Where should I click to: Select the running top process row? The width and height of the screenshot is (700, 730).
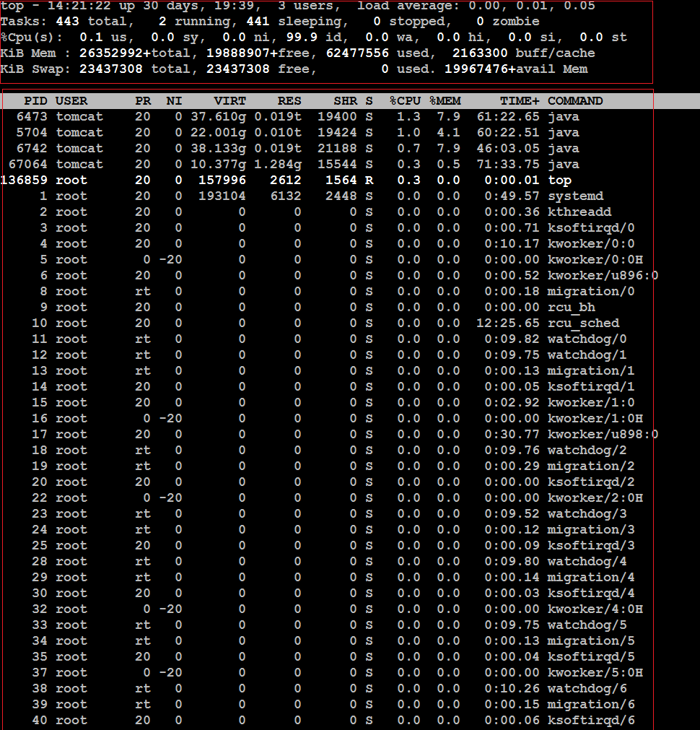click(289, 180)
